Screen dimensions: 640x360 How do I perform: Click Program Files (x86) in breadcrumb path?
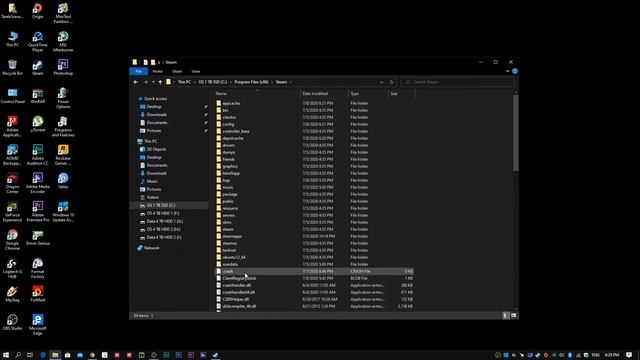[x=251, y=82]
